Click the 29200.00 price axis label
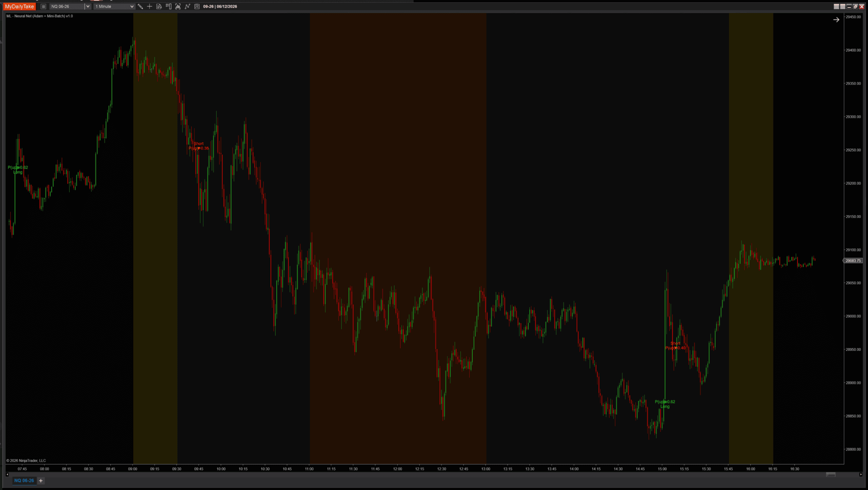Image resolution: width=868 pixels, height=490 pixels. tap(853, 183)
